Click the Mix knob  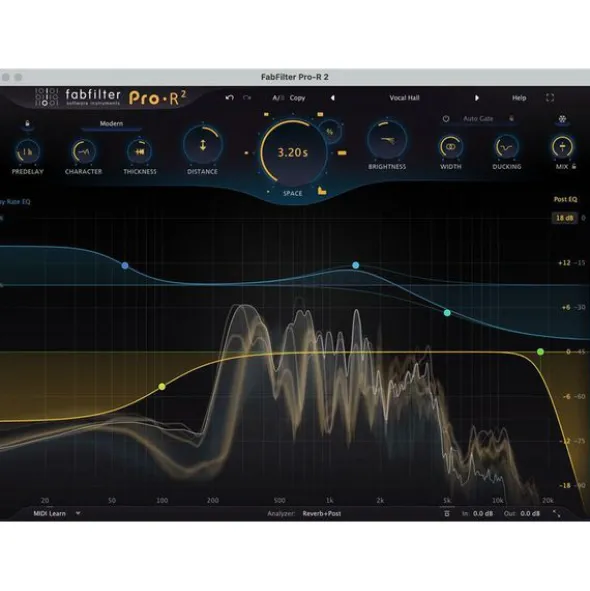[x=562, y=147]
